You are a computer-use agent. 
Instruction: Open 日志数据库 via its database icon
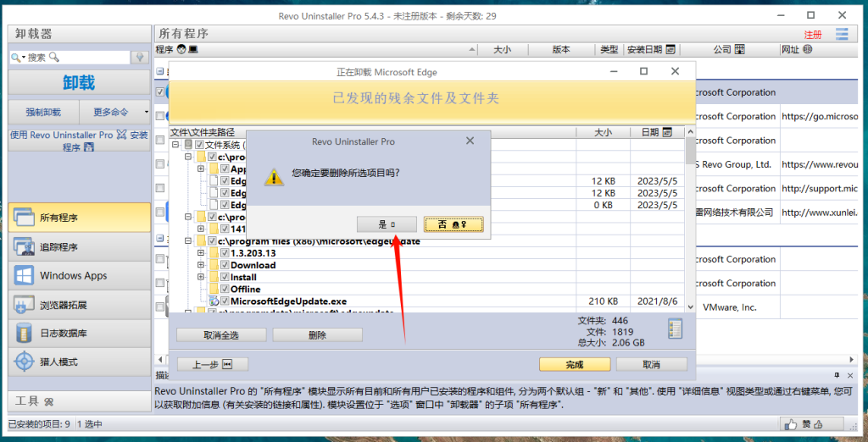point(24,334)
